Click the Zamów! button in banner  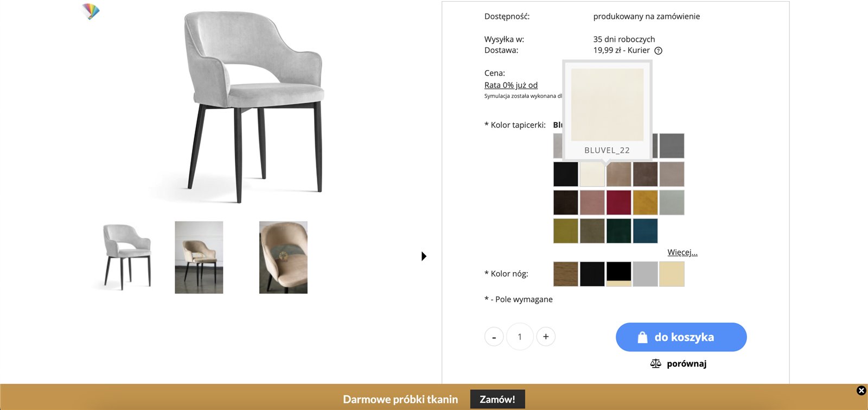497,399
